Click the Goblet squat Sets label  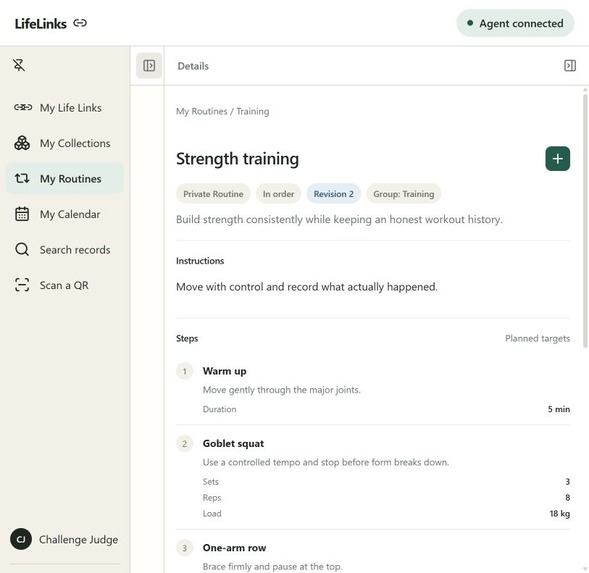210,482
